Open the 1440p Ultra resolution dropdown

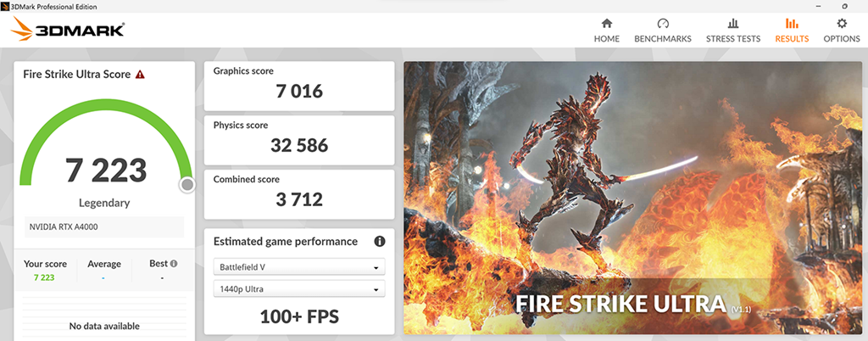299,289
